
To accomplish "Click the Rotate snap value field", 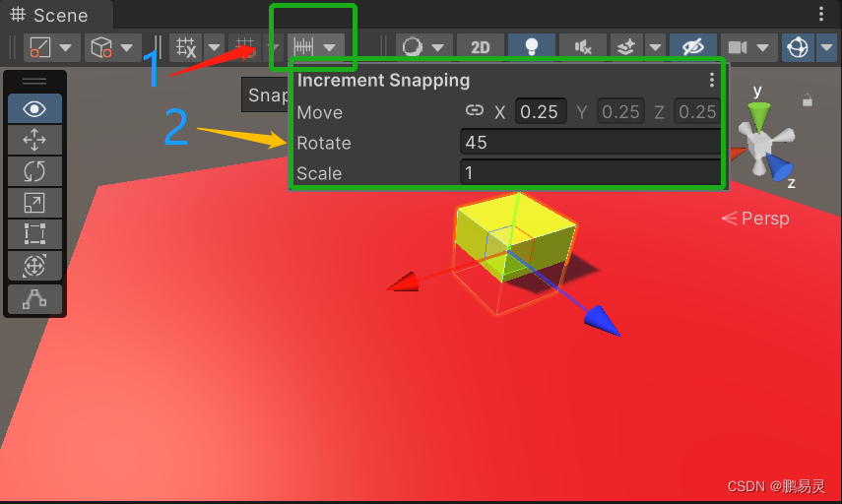I will point(590,142).
